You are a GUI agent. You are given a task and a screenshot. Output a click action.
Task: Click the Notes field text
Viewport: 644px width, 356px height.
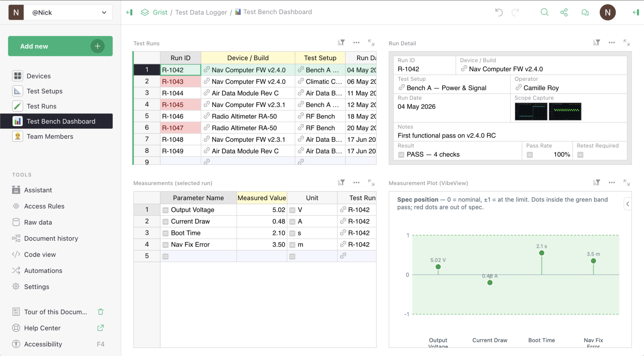click(447, 135)
